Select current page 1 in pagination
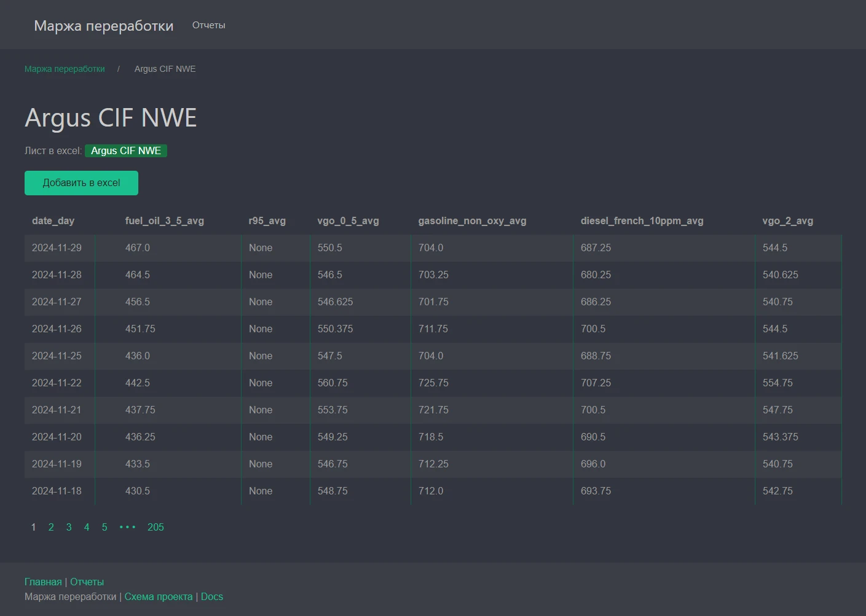 coord(33,527)
